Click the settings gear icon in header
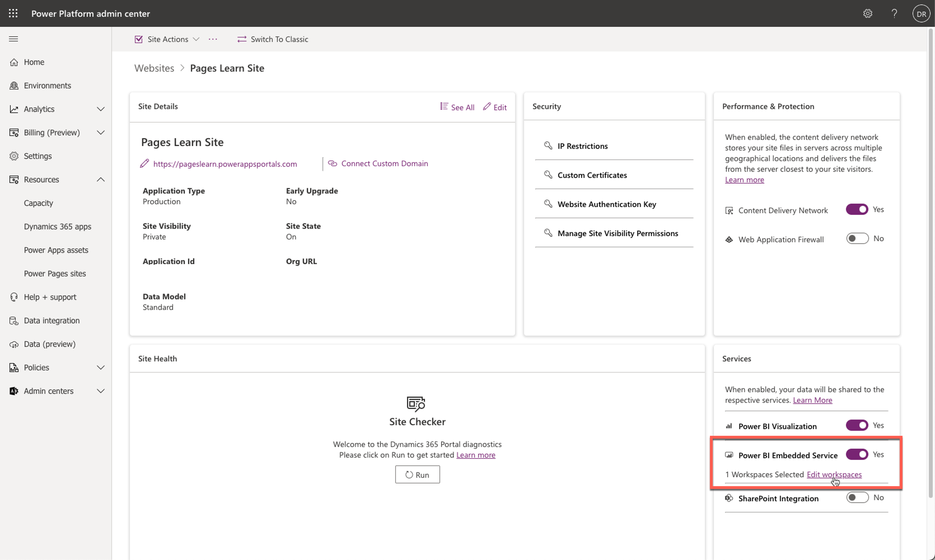Viewport: 935px width, 560px height. [867, 14]
